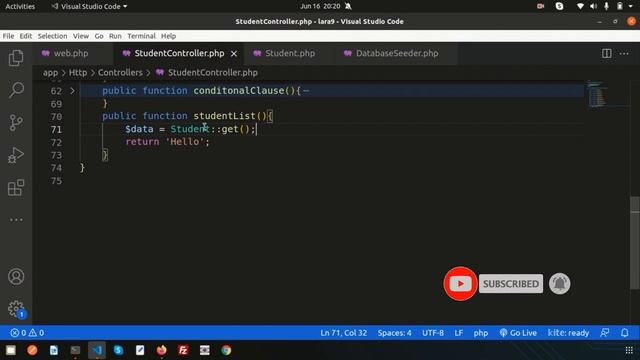Image resolution: width=640 pixels, height=360 pixels.
Task: Click the Http breadcrumb segment
Action: click(x=78, y=73)
